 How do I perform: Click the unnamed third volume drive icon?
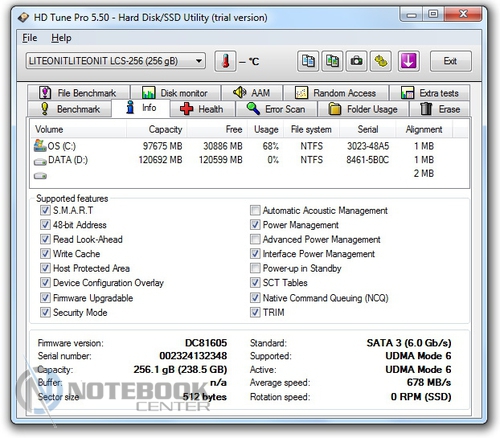point(40,175)
